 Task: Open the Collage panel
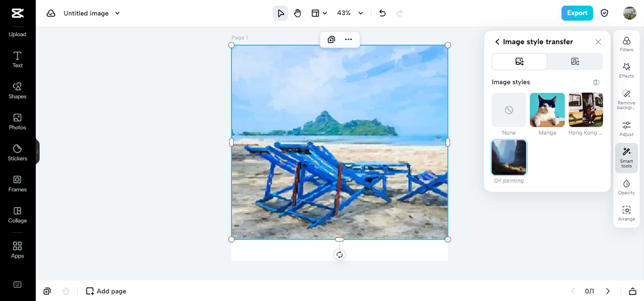18,215
